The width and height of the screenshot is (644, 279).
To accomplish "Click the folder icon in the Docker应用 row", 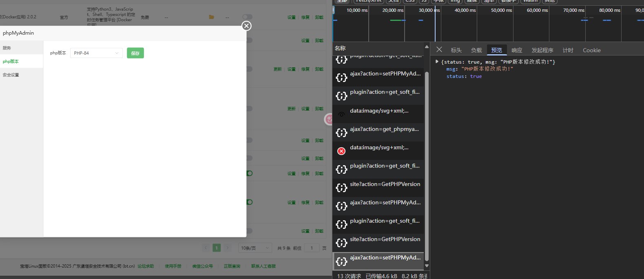I will pos(211,17).
